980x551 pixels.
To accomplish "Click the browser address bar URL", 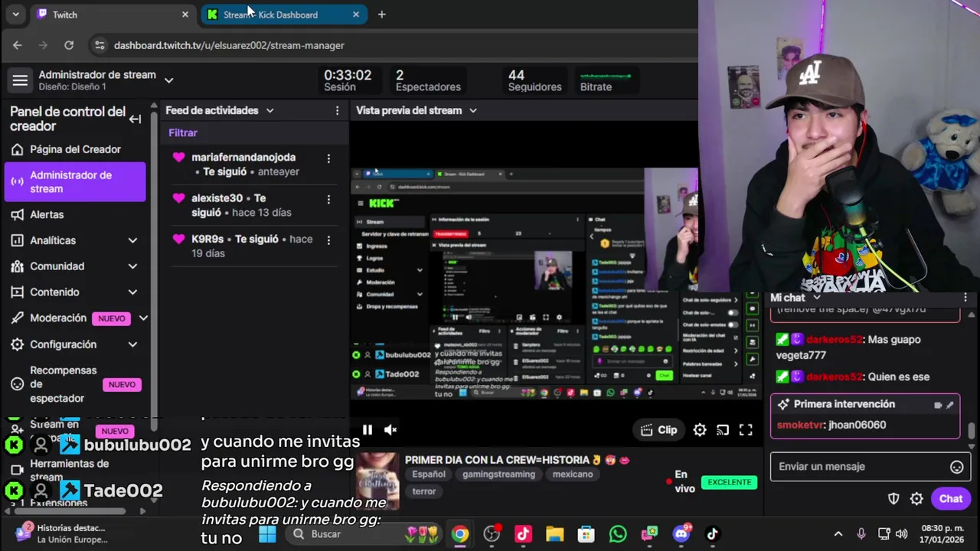I will (229, 45).
